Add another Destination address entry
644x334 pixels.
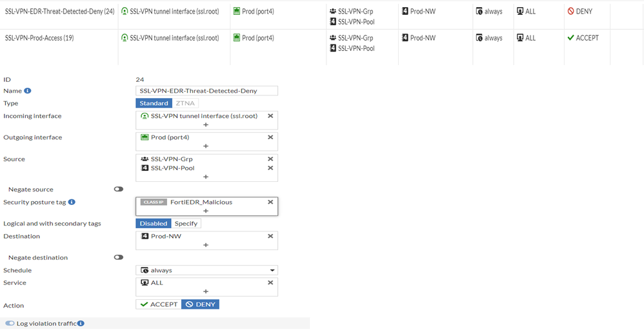(x=206, y=245)
